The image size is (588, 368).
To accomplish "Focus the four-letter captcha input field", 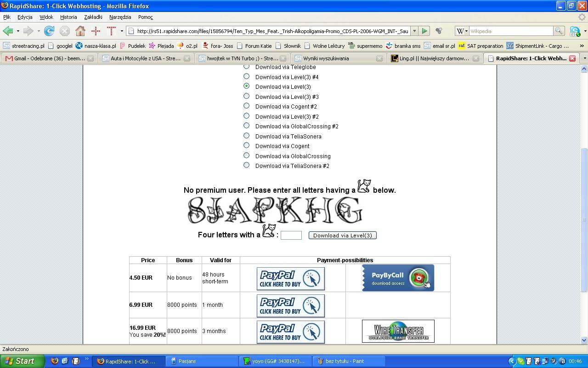I will [x=291, y=235].
